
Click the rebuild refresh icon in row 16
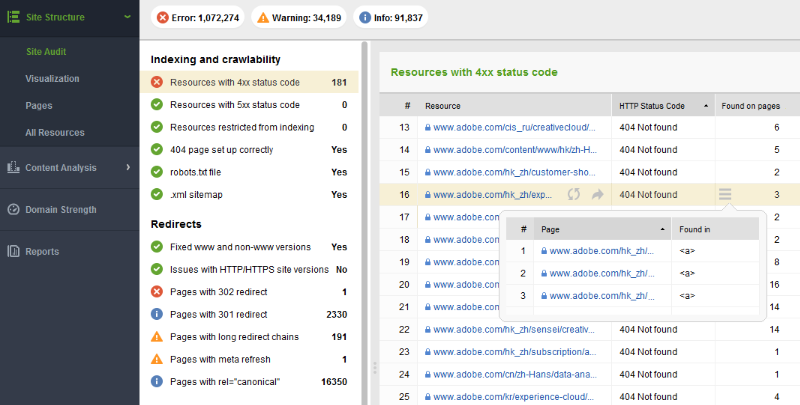[574, 194]
